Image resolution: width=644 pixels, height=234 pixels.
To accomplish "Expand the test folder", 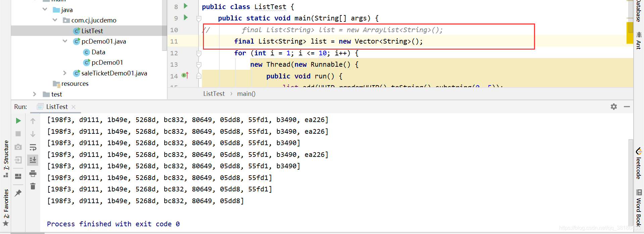I will (35, 94).
